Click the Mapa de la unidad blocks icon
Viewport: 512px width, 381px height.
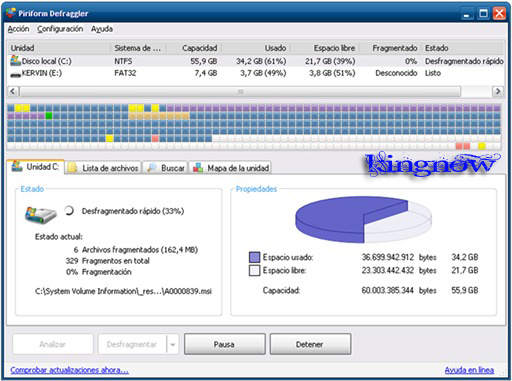pos(198,168)
